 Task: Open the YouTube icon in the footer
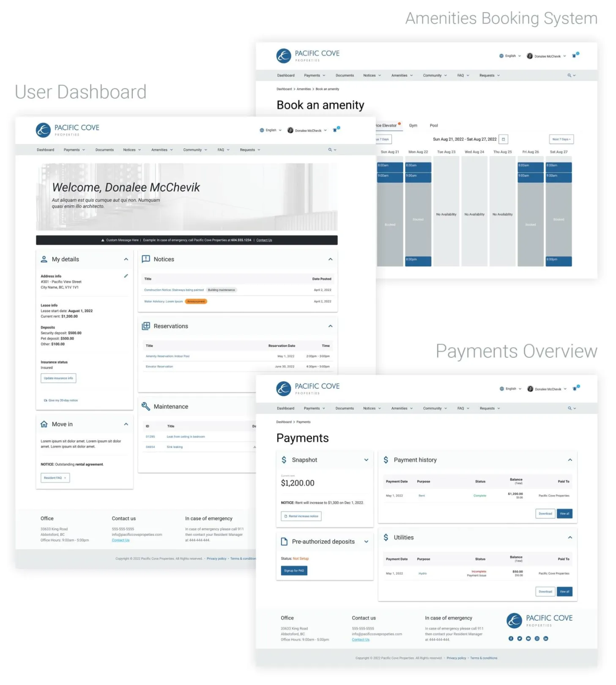[x=528, y=638]
